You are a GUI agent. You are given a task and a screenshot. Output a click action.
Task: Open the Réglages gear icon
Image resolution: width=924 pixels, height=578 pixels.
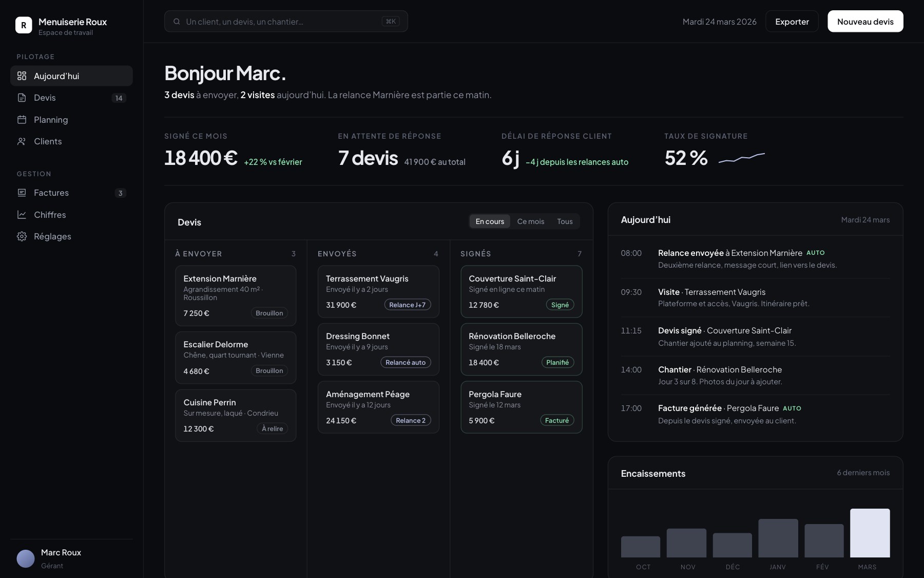22,236
